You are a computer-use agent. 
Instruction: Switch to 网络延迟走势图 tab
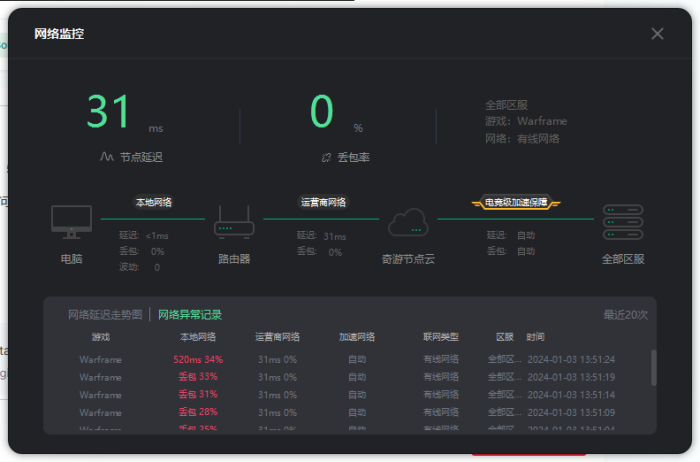(x=105, y=315)
